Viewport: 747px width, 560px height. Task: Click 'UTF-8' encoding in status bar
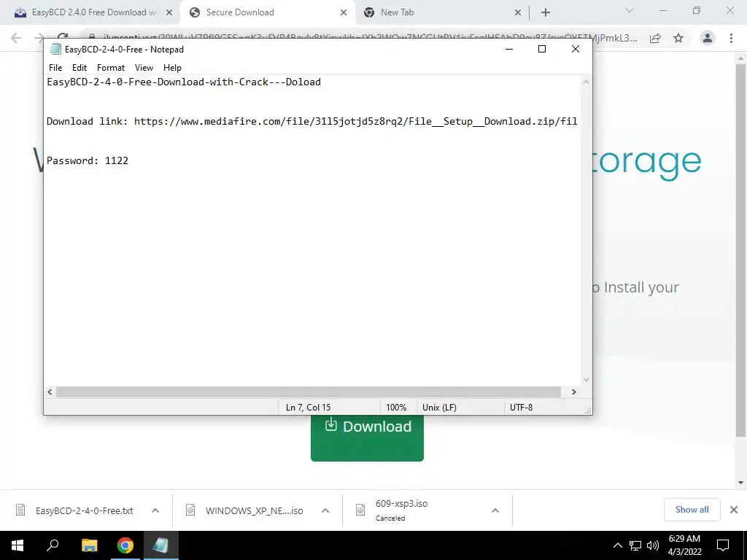click(521, 407)
